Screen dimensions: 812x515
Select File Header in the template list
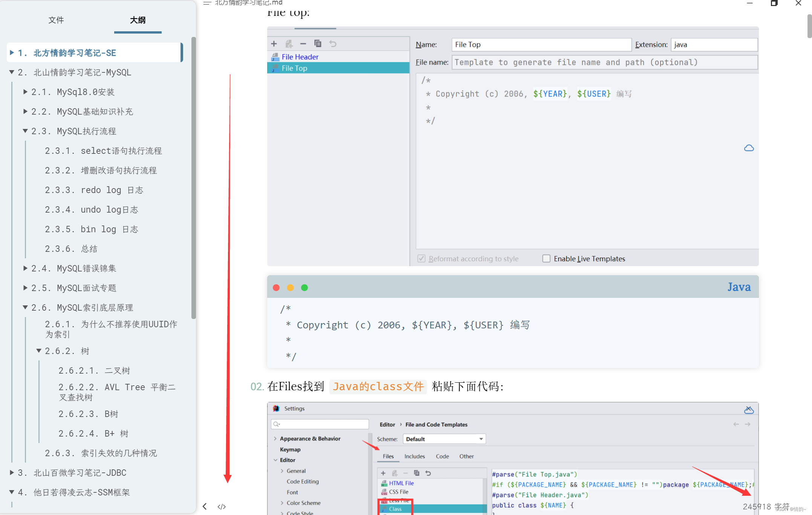(x=300, y=57)
